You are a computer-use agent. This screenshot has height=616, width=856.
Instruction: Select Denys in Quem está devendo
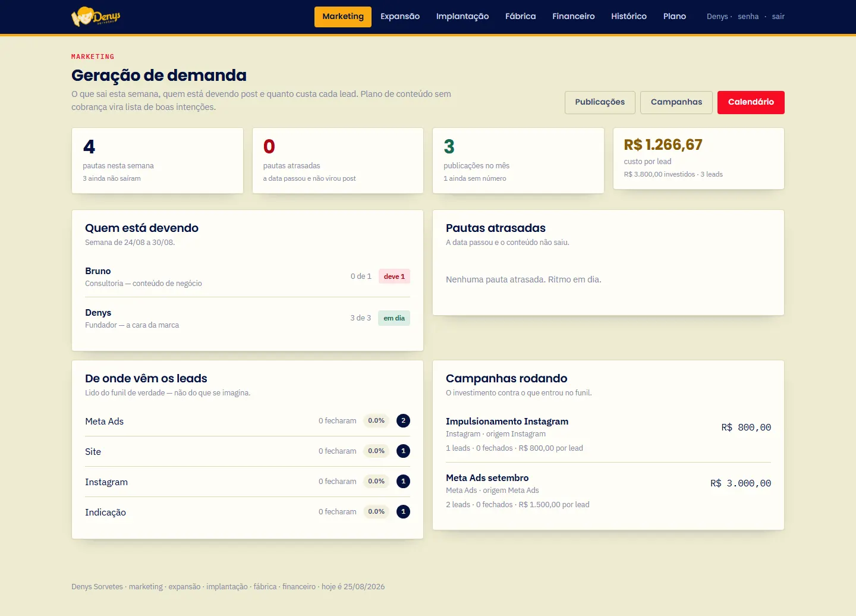click(x=98, y=313)
